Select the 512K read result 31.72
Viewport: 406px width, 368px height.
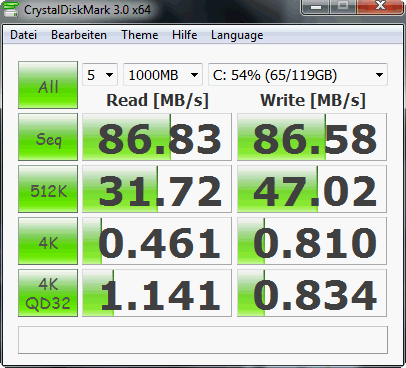[157, 189]
